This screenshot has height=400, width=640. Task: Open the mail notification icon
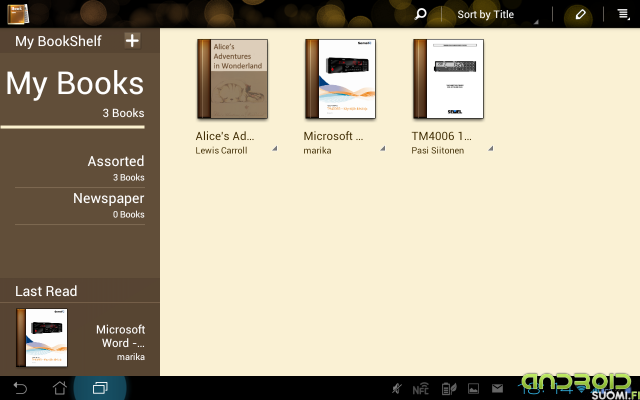click(x=497, y=388)
